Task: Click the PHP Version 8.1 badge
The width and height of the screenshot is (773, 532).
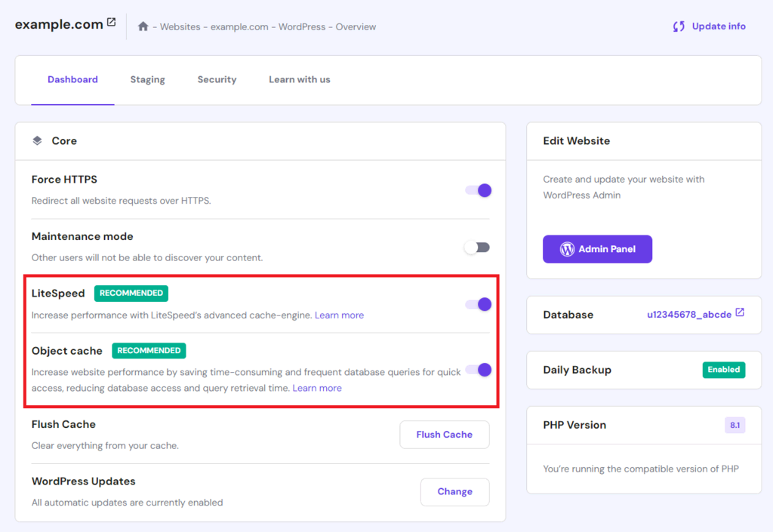Action: pyautogui.click(x=735, y=425)
